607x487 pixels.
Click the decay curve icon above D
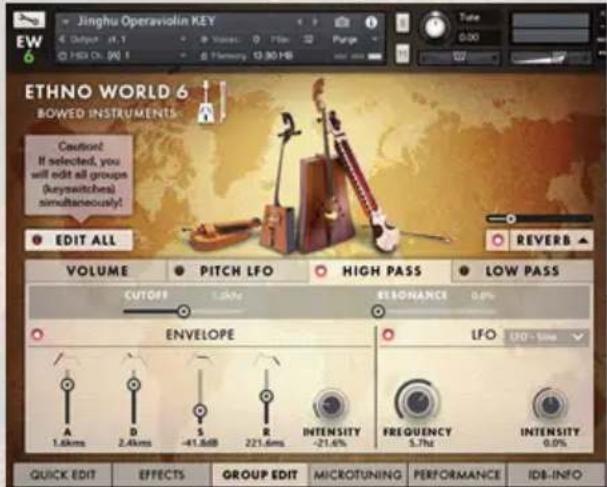click(134, 359)
